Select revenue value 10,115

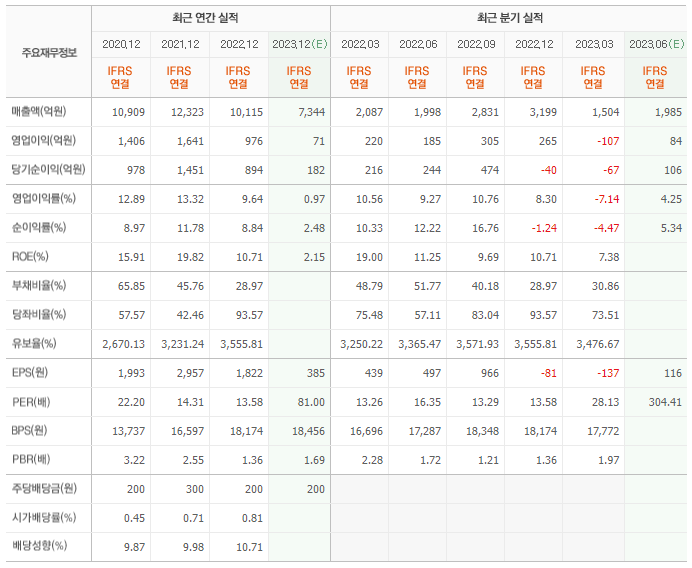click(x=246, y=112)
